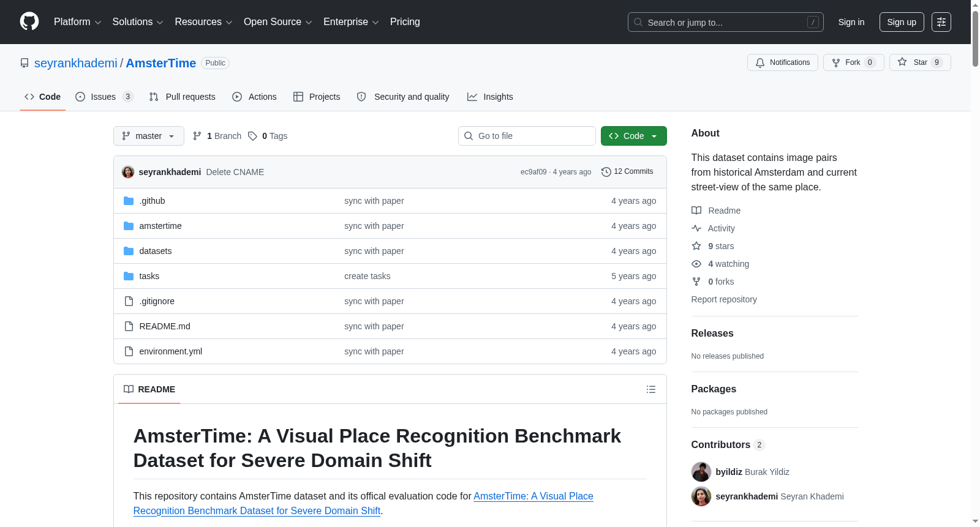This screenshot has height=527, width=980.
Task: Click the create tasks commit message
Action: coord(367,276)
